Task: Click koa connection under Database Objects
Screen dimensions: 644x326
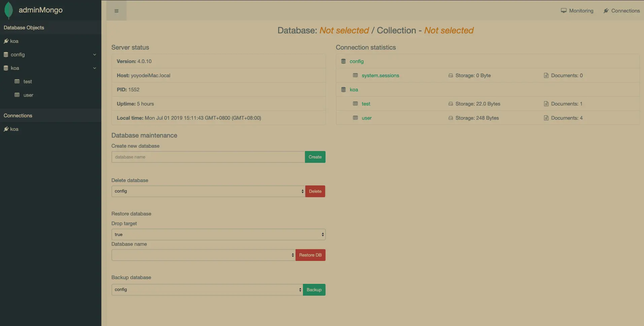Action: point(14,41)
